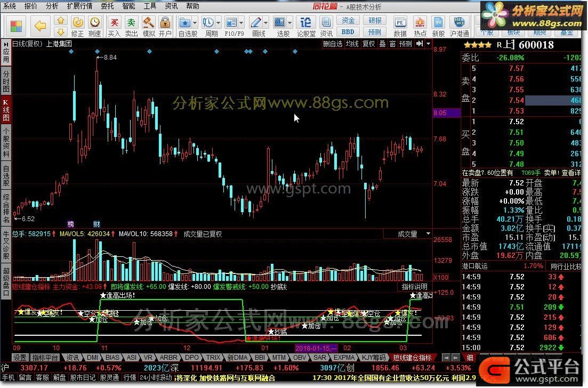Expand the 周期 period dropdown arrow
This screenshot has height=388, width=588.
coord(218,23)
